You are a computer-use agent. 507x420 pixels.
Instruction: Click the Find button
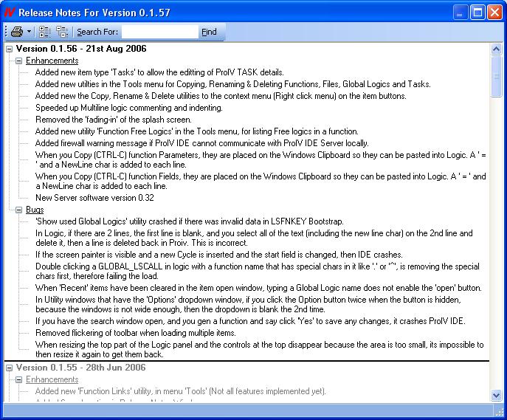pyautogui.click(x=209, y=32)
